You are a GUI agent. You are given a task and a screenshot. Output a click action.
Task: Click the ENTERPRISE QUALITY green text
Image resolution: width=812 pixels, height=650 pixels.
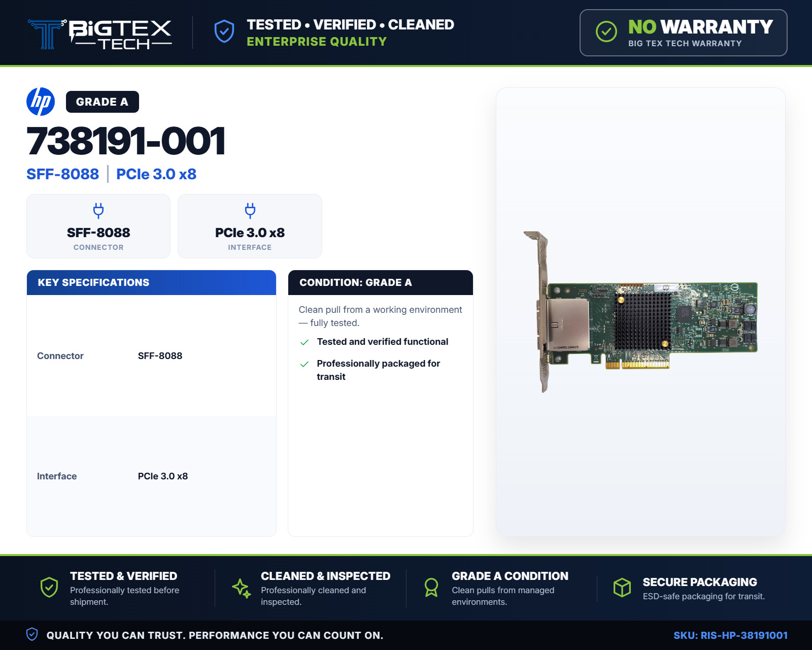click(x=317, y=42)
